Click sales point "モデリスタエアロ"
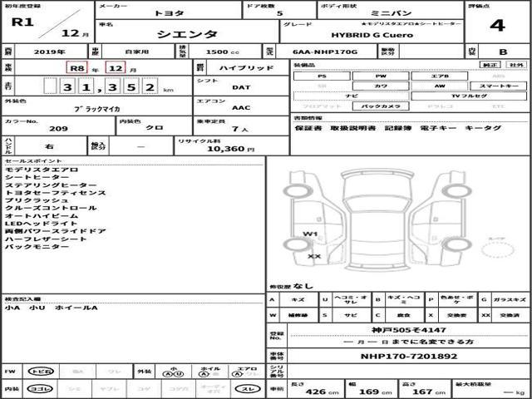 [42, 170]
